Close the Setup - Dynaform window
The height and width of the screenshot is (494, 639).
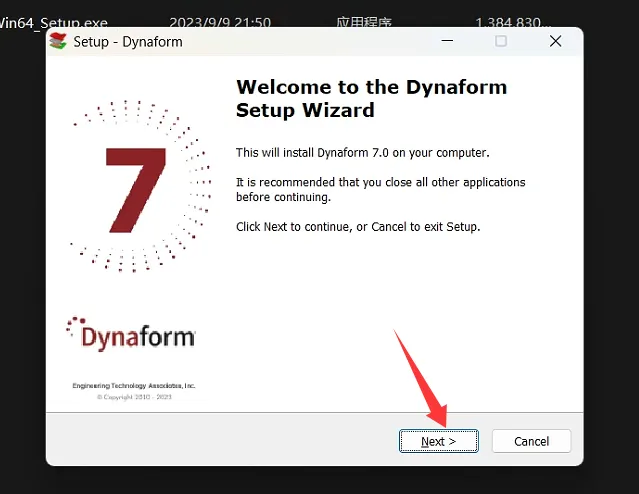tap(555, 41)
